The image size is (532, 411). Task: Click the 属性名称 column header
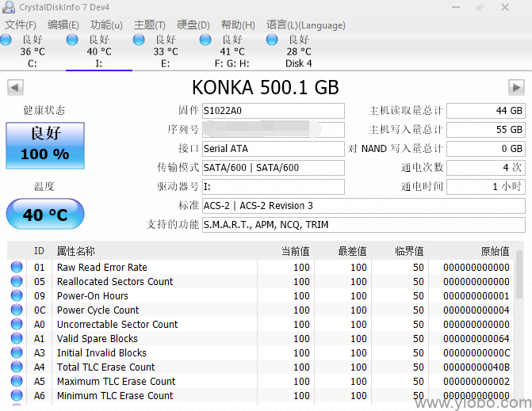click(x=75, y=251)
